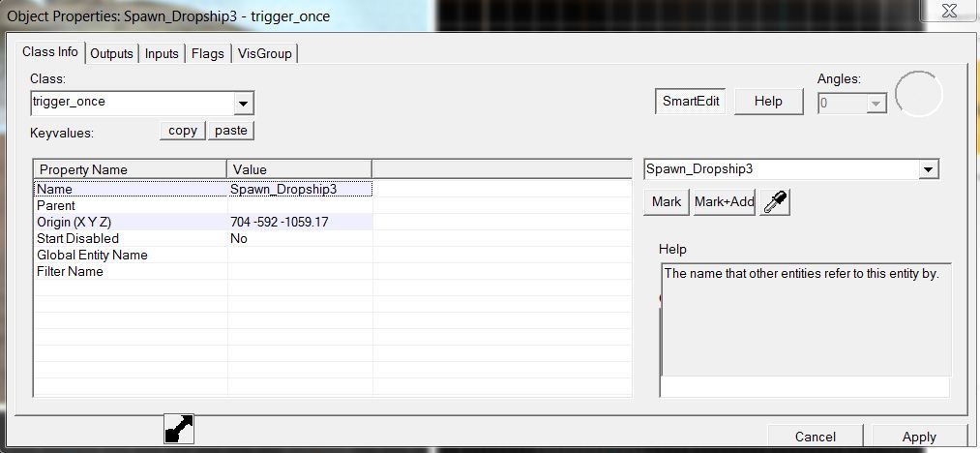Click the Property Name column header
The width and height of the screenshot is (980, 453).
click(130, 169)
